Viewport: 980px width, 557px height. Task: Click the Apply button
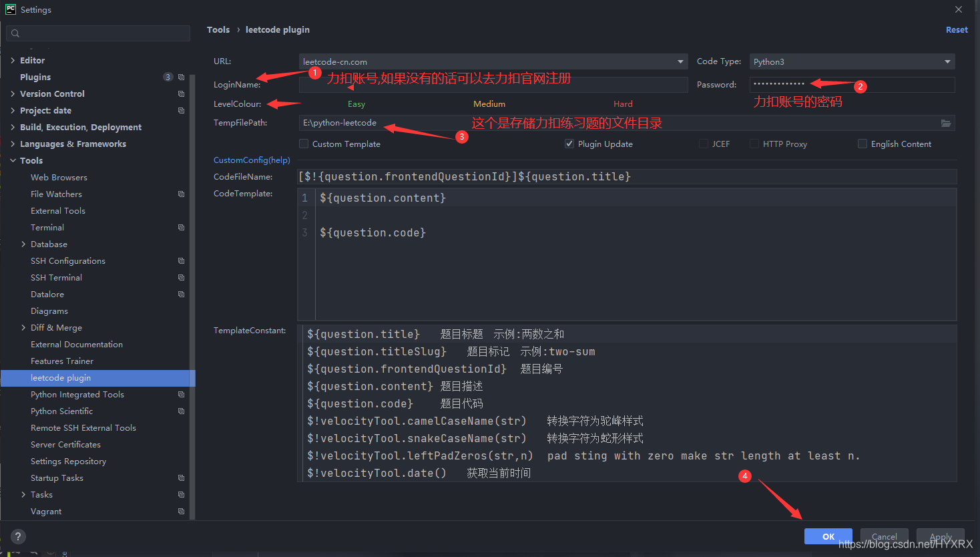[941, 536]
